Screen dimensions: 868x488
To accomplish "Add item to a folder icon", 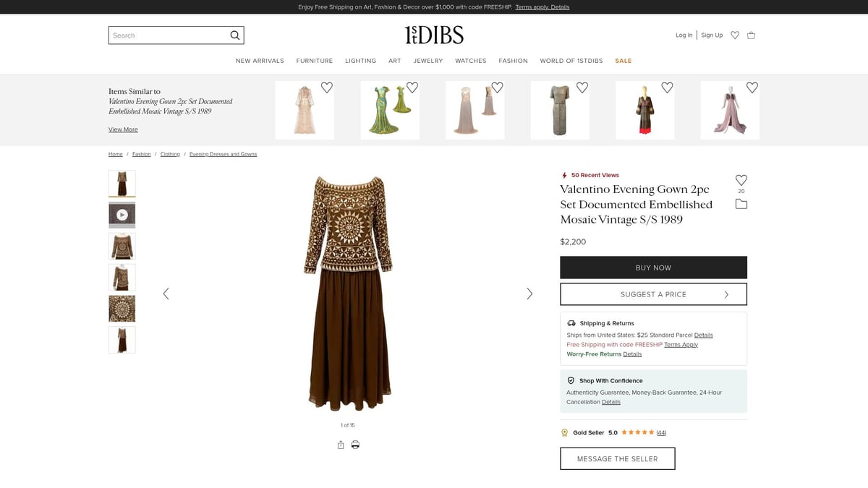I will click(x=741, y=204).
